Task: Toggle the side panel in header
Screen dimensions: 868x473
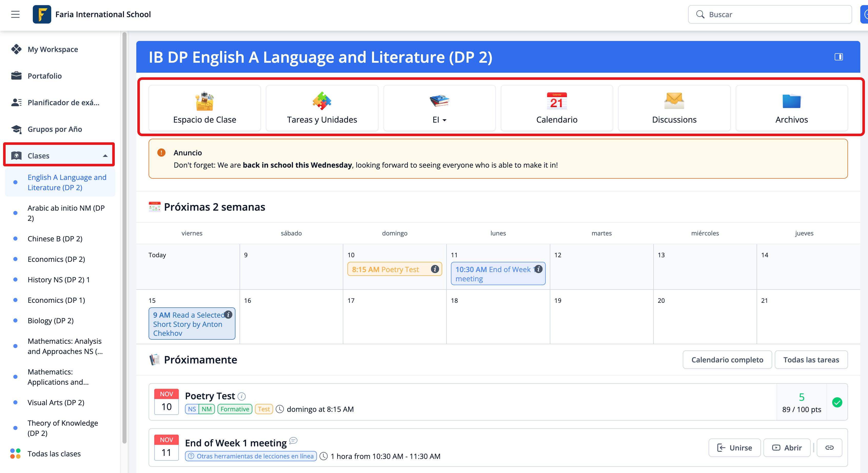Action: tap(839, 57)
